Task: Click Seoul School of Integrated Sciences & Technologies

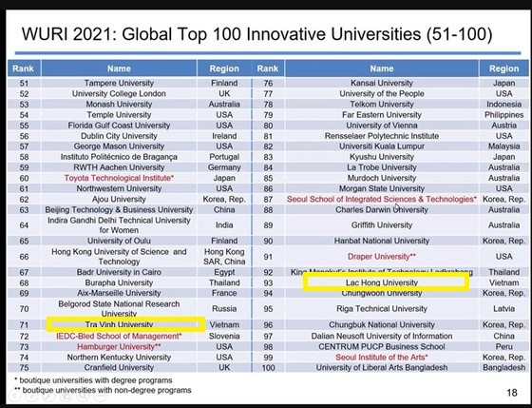Action: coord(382,199)
